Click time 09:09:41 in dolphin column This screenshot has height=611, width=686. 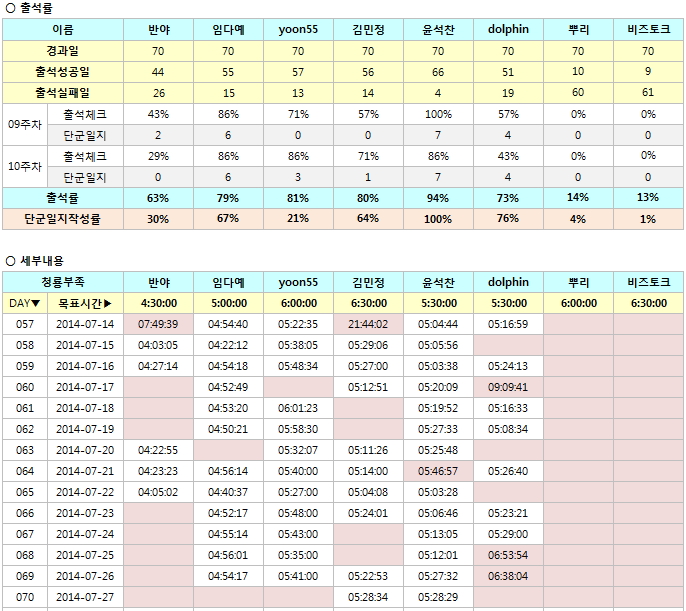tap(508, 387)
